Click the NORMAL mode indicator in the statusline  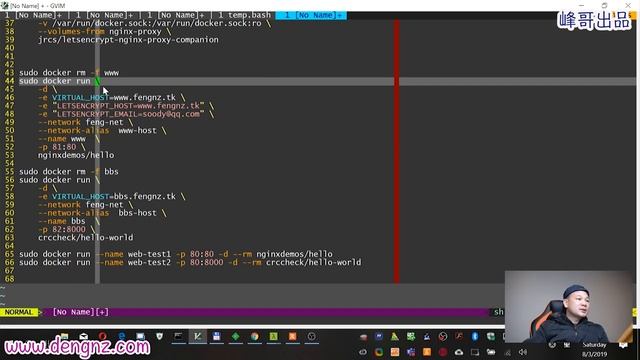(x=19, y=312)
